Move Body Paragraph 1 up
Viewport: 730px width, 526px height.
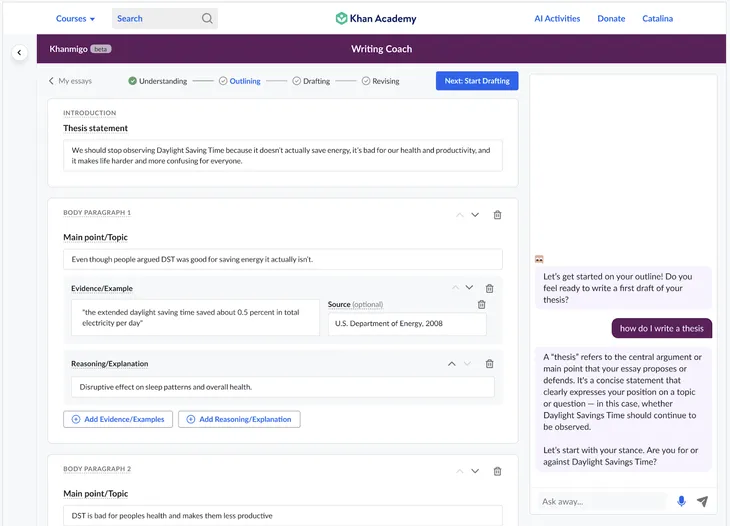(x=460, y=215)
